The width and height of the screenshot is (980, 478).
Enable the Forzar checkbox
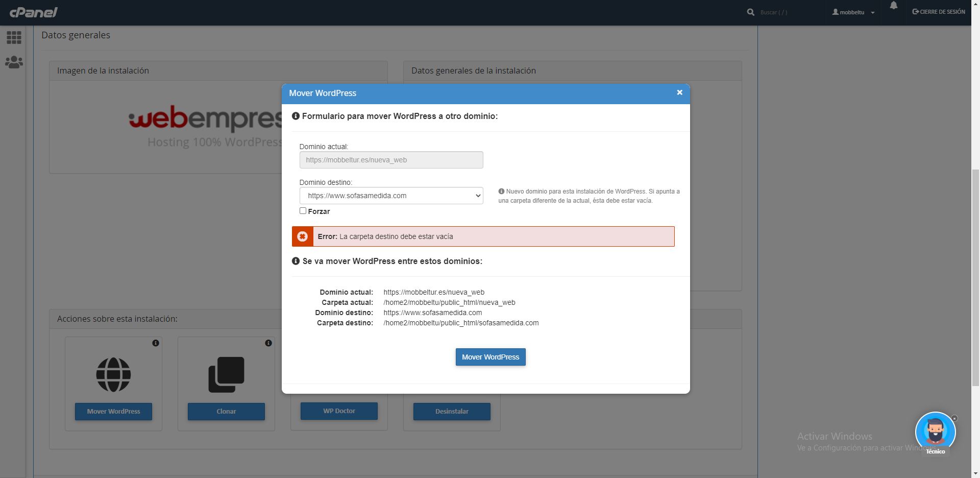pos(303,210)
